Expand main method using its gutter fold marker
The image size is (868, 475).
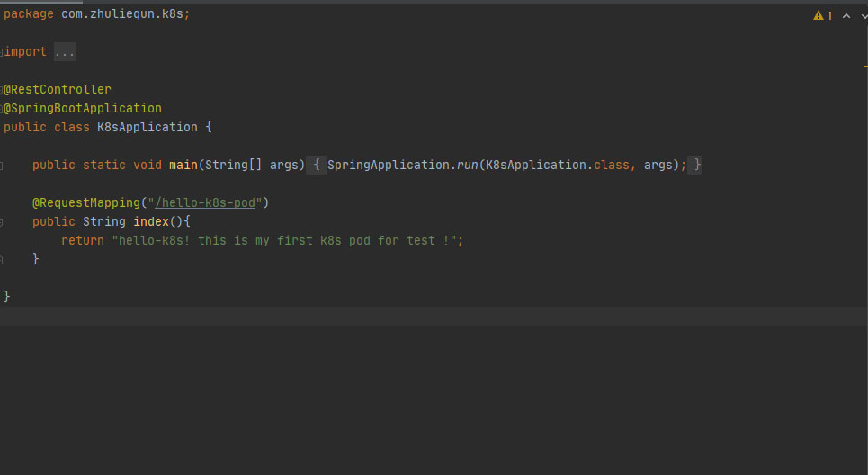pyautogui.click(x=2, y=166)
